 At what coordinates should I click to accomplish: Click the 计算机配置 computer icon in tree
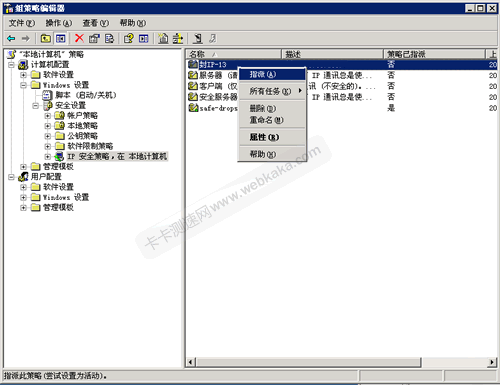(23, 64)
